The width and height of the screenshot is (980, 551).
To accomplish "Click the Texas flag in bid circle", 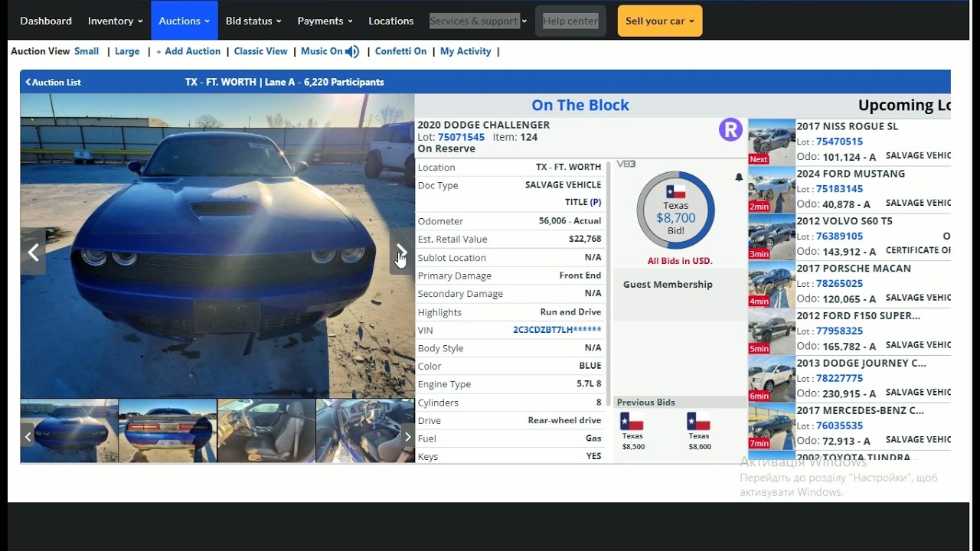I will coord(675,192).
